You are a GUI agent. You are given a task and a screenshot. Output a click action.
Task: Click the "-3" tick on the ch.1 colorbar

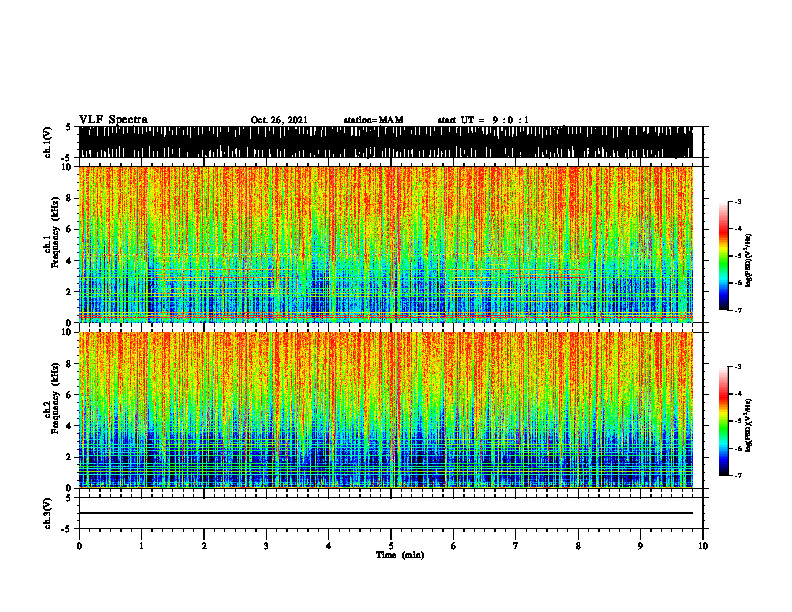point(738,201)
